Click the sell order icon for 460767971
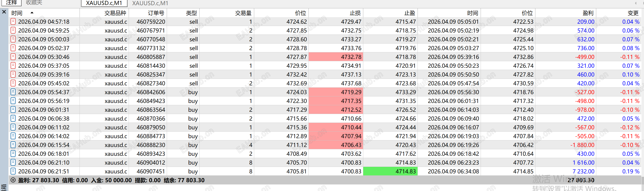The image size is (644, 191). pos(13,30)
